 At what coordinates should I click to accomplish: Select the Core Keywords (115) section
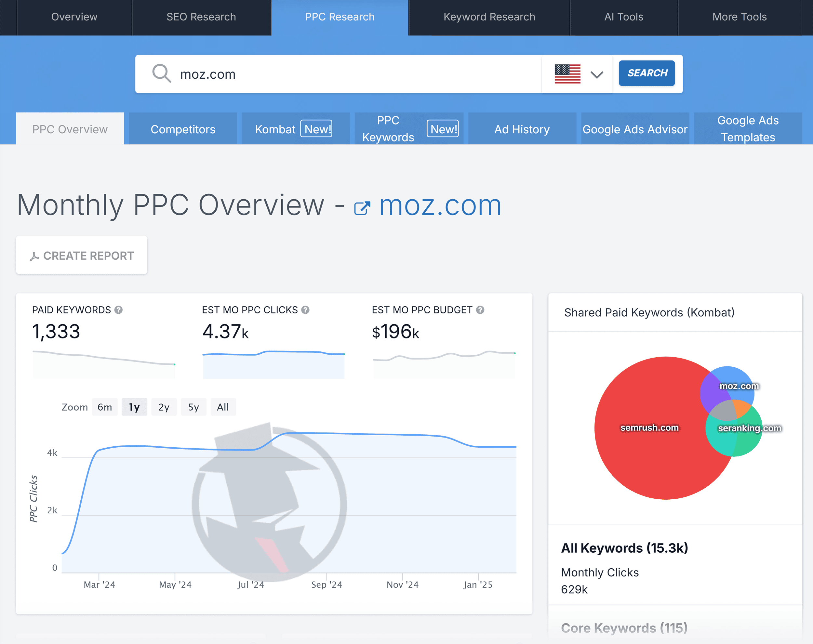(x=675, y=625)
